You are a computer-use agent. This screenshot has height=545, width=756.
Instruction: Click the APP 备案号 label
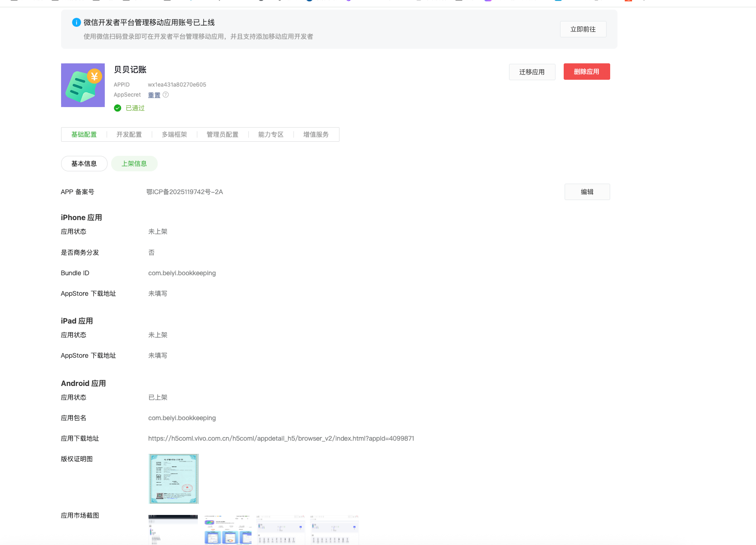(x=77, y=192)
